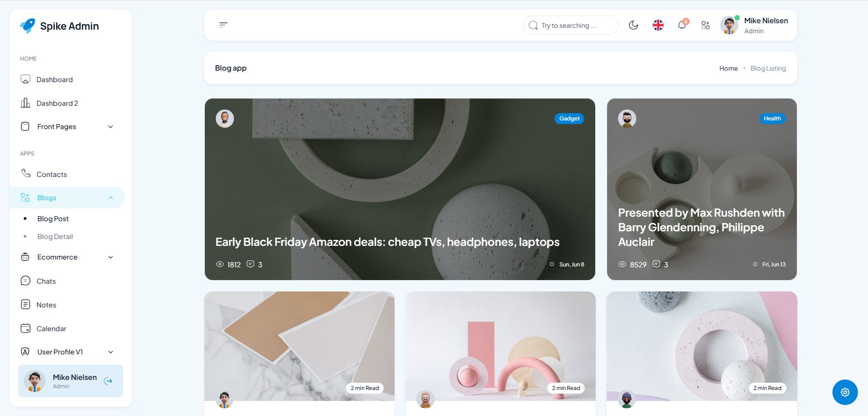Screen dimensions: 868x416
Task: Click the sidebar Mike Nielsen avatar
Action: (35, 381)
